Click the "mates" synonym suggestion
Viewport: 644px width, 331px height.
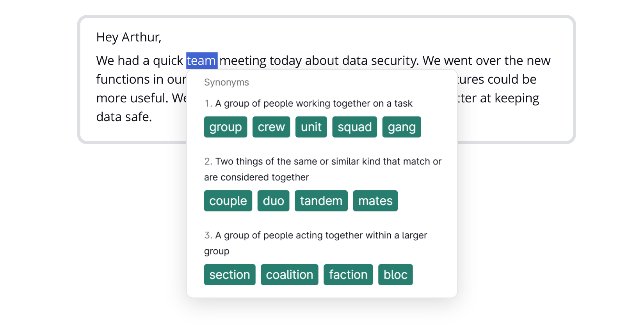(375, 201)
